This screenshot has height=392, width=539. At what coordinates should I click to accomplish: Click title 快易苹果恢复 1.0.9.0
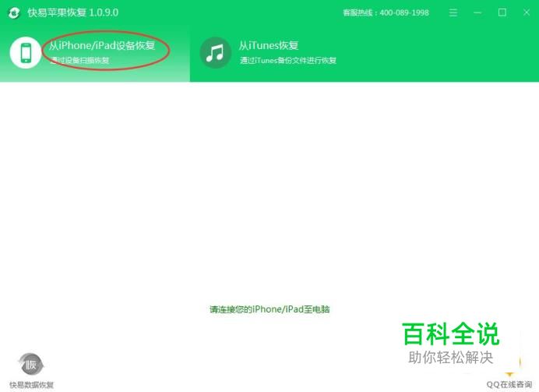tap(73, 12)
